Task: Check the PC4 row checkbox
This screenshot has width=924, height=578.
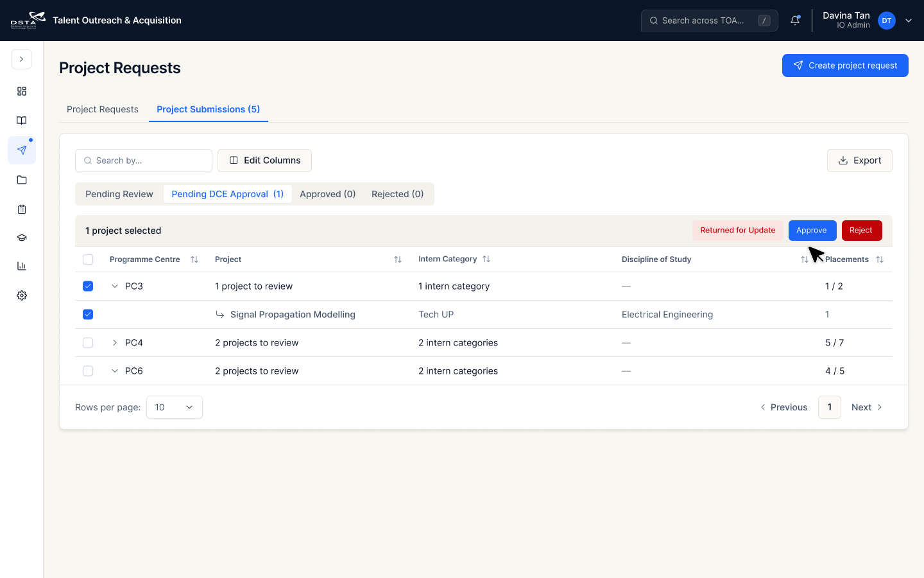Action: (88, 343)
